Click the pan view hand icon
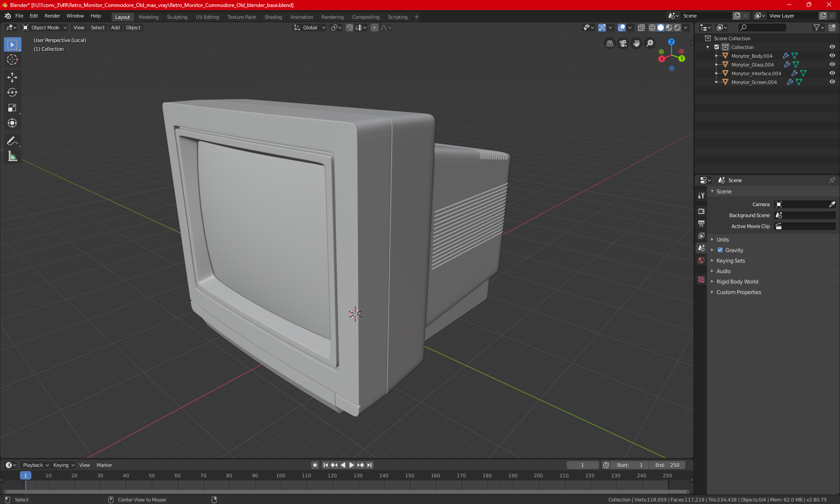The height and width of the screenshot is (504, 840). [x=637, y=43]
